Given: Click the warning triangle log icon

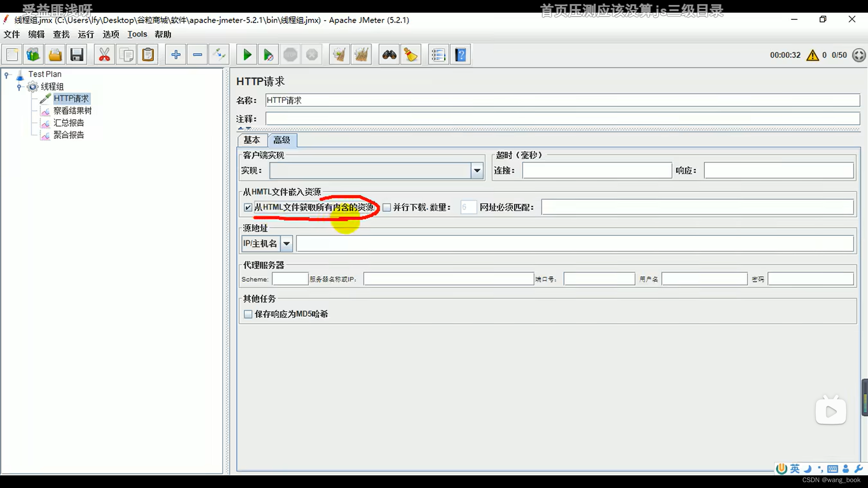Looking at the screenshot, I should pyautogui.click(x=812, y=55).
